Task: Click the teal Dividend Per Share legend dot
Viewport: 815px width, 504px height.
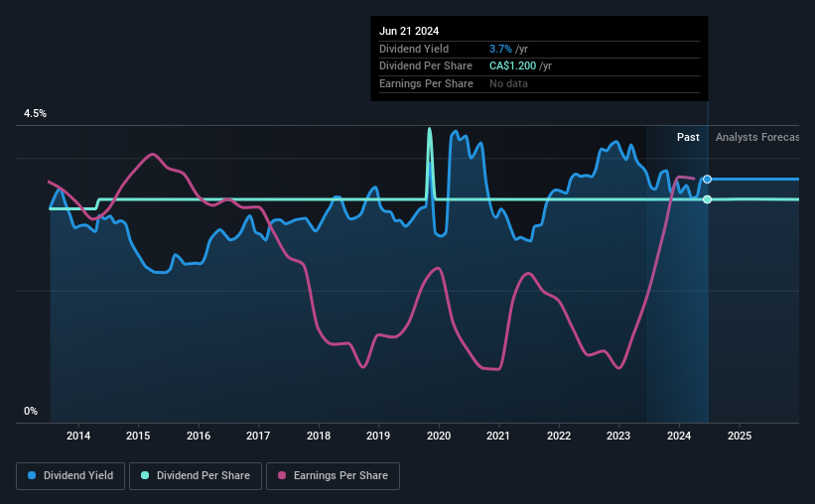Action: [x=145, y=475]
